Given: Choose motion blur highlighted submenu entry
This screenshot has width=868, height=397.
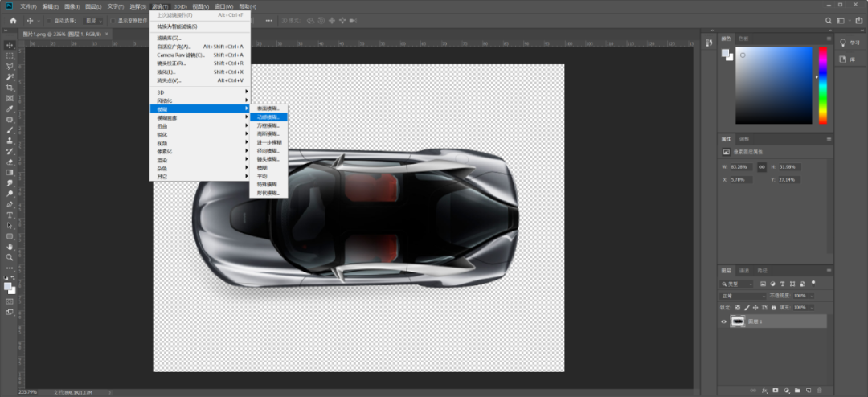Looking at the screenshot, I should click(x=268, y=117).
